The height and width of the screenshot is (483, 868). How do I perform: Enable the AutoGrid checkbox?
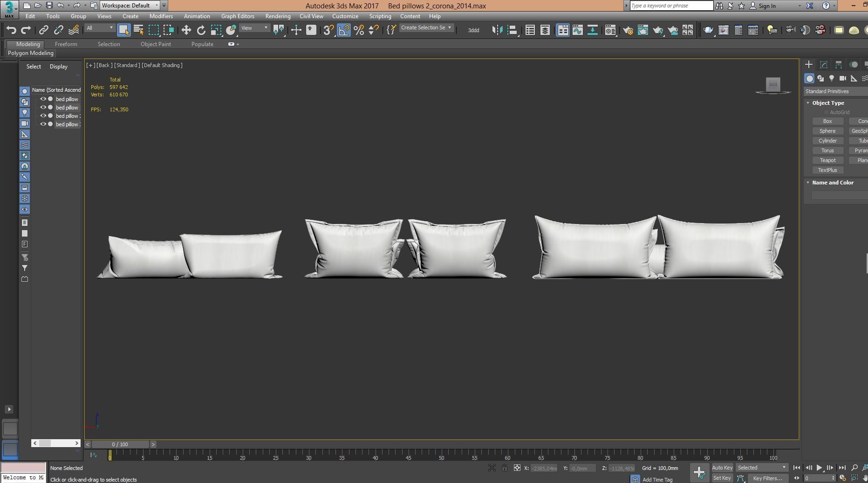point(827,112)
